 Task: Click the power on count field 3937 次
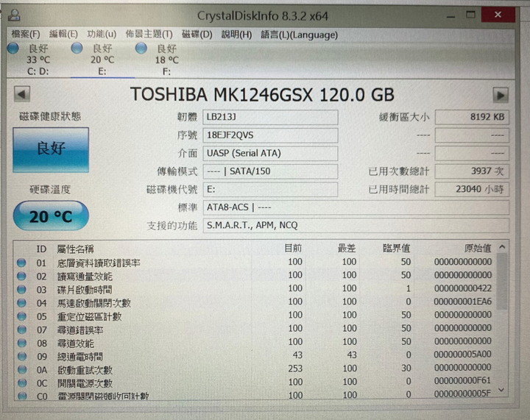472,171
